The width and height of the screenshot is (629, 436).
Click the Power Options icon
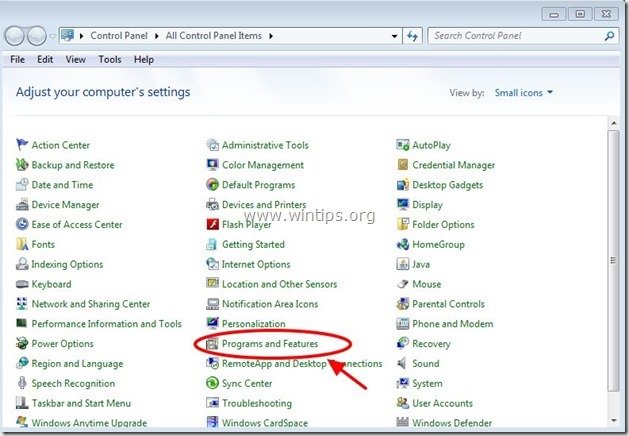pos(22,344)
